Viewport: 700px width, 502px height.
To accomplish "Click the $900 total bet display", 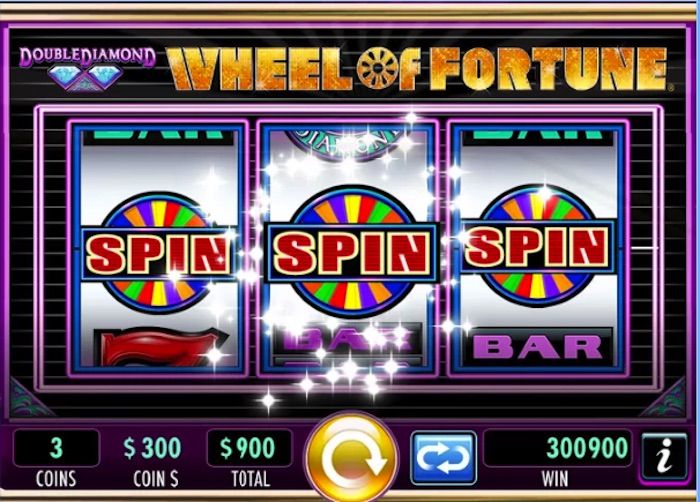I will coord(249,448).
